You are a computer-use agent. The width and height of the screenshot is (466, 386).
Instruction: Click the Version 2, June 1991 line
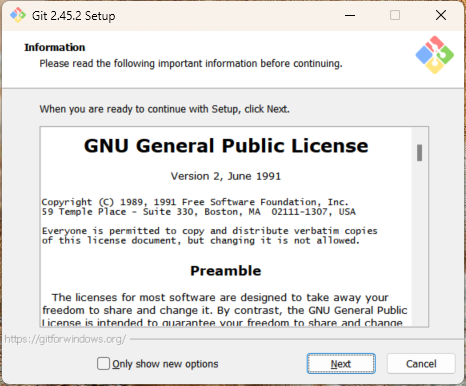pyautogui.click(x=226, y=176)
